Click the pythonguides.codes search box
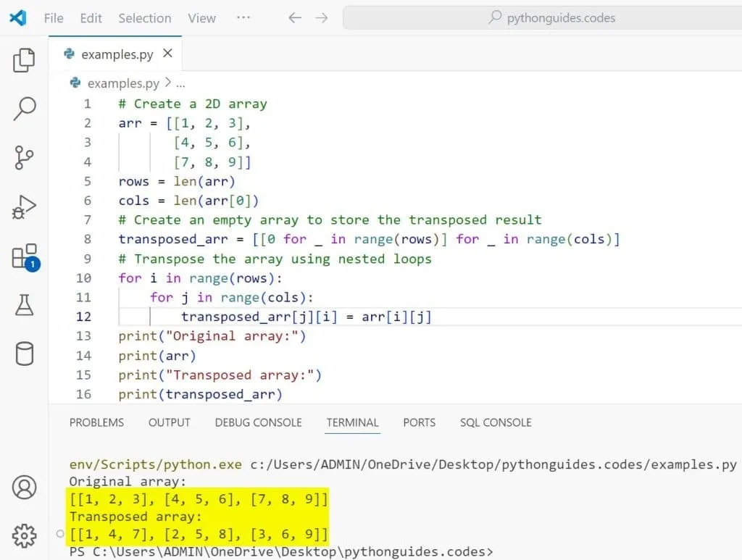The image size is (742, 560). [x=551, y=18]
